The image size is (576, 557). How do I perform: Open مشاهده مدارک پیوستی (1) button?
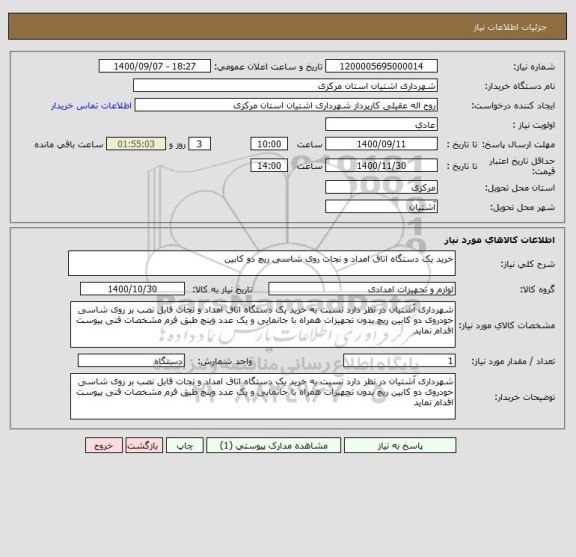point(273,445)
